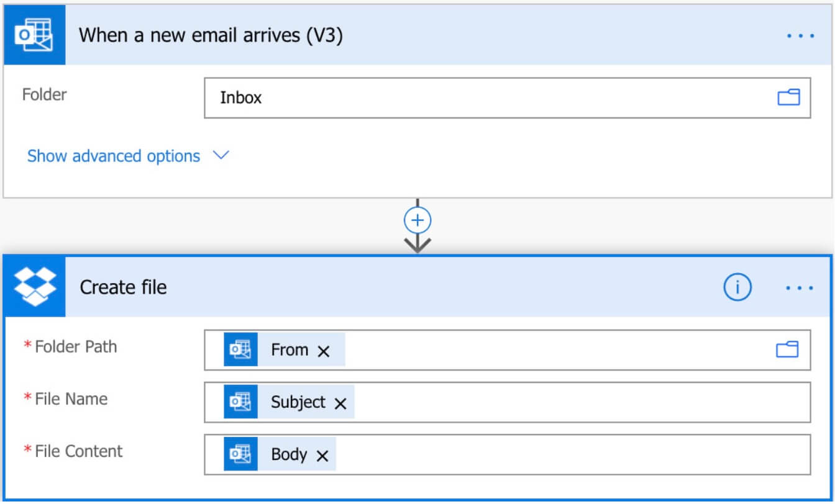Click the Create file card title
Viewport: 835px width, 504px height.
[x=123, y=287]
